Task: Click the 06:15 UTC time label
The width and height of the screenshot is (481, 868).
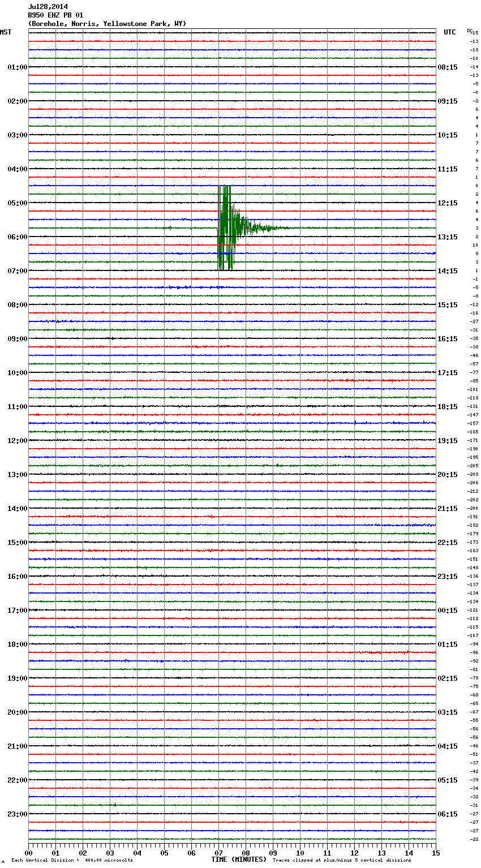Action: tap(448, 814)
